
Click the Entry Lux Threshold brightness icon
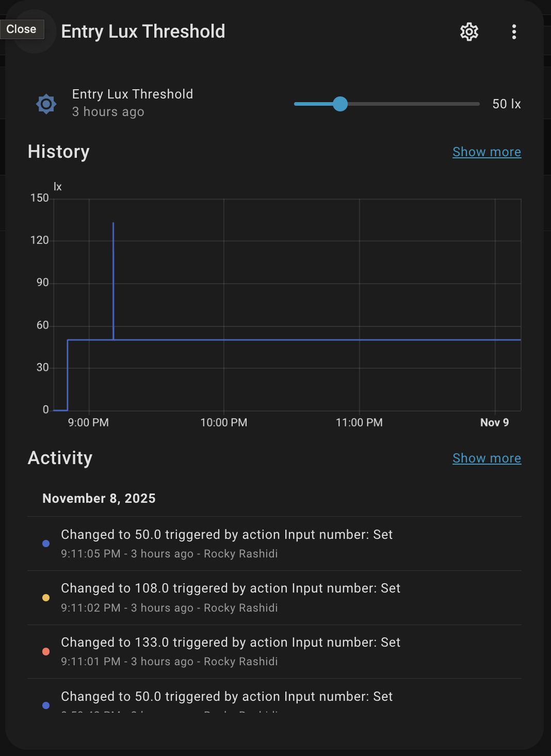click(46, 104)
